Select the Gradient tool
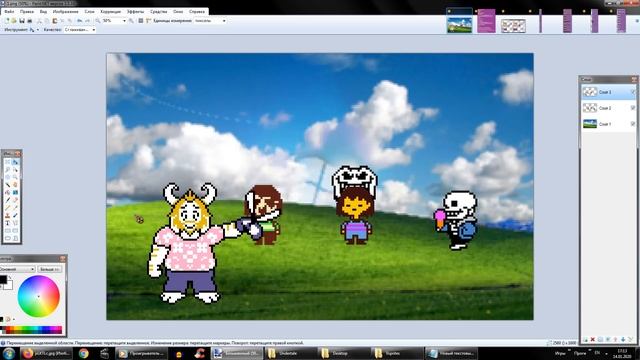This screenshot has width=640, height=360. pos(15,192)
